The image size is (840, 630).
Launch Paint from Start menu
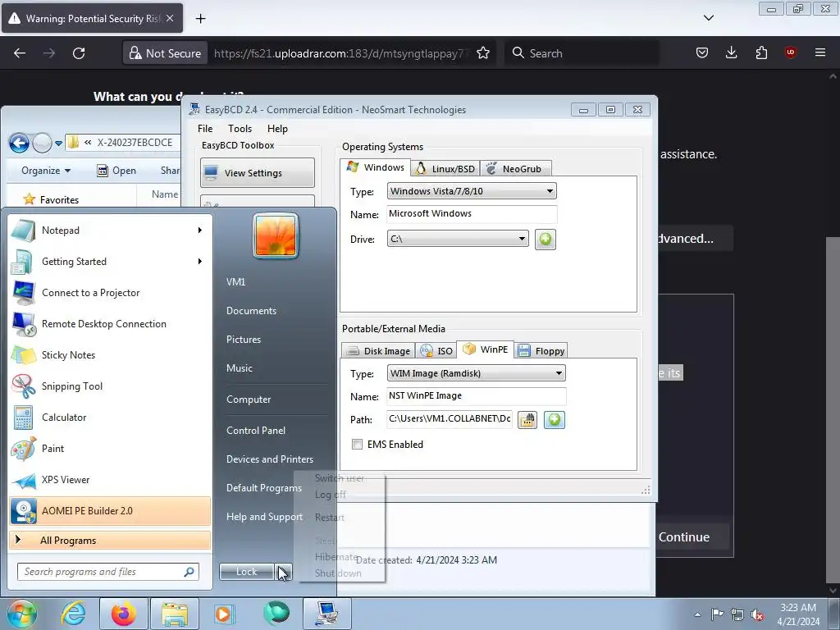(x=109, y=449)
